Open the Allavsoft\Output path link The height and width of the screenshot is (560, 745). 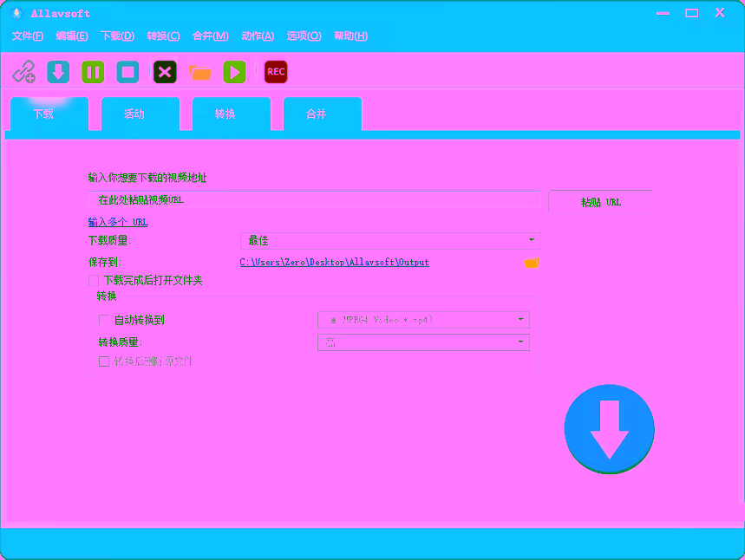pos(335,262)
